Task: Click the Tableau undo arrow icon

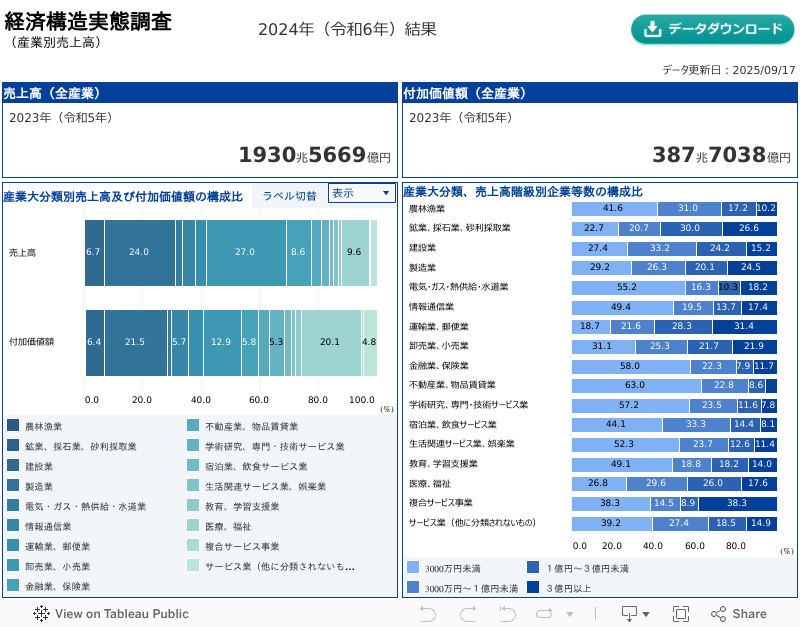Action: [x=426, y=614]
